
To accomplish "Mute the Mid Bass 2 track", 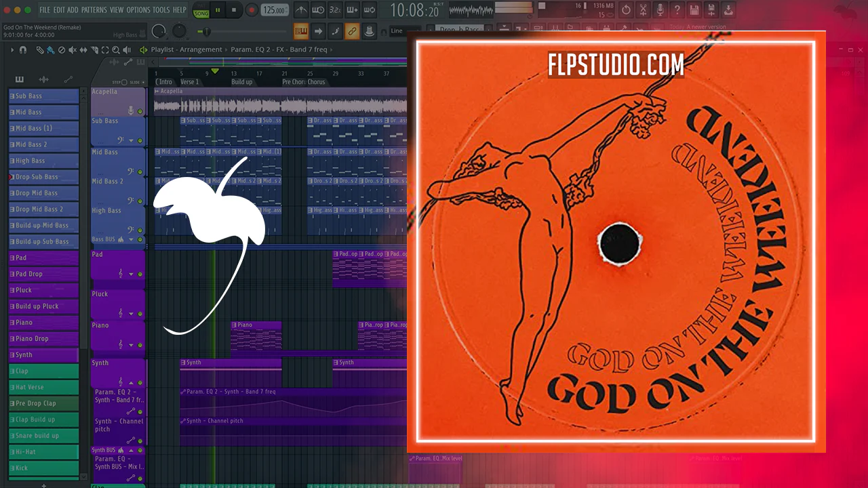I will tap(140, 201).
